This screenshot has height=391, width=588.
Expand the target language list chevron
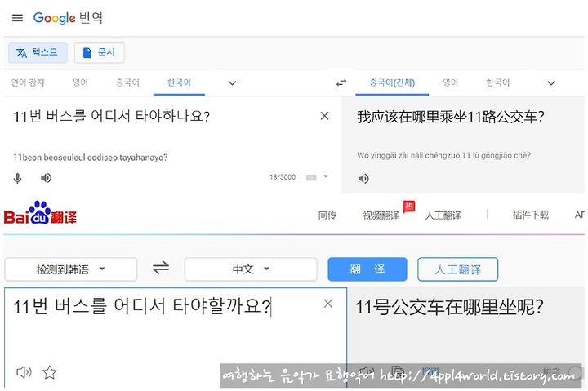551,82
